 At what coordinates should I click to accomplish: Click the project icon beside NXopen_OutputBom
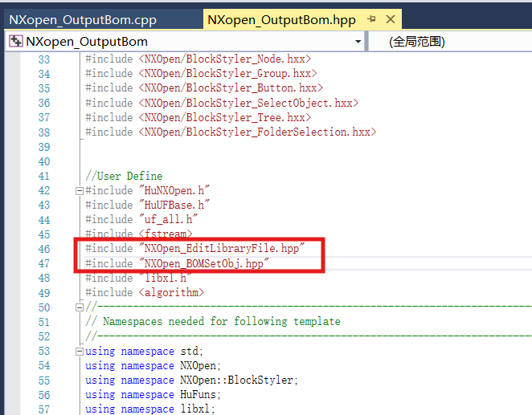pos(15,41)
